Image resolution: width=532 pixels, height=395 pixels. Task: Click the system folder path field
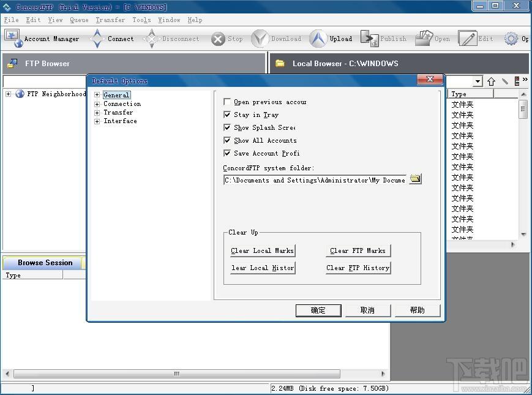(x=315, y=180)
